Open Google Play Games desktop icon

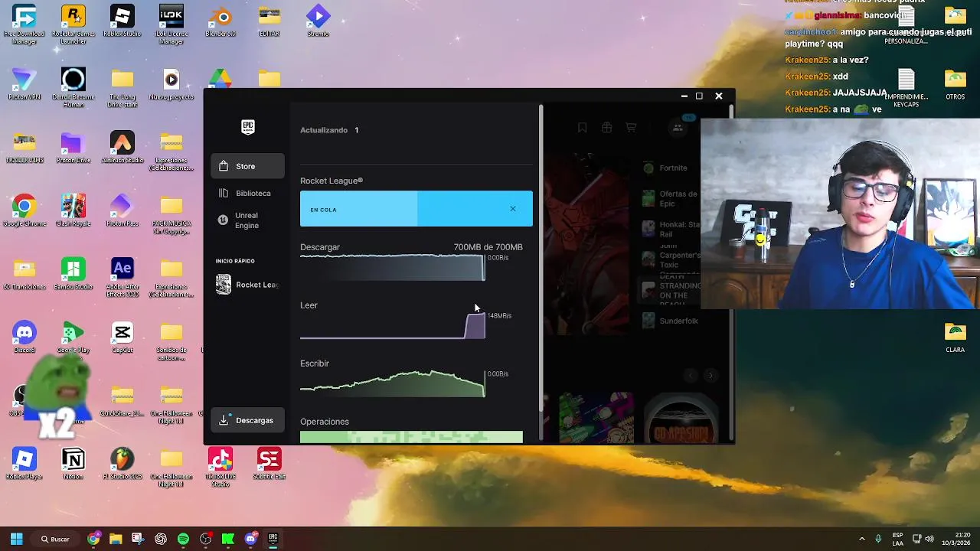pyautogui.click(x=73, y=341)
